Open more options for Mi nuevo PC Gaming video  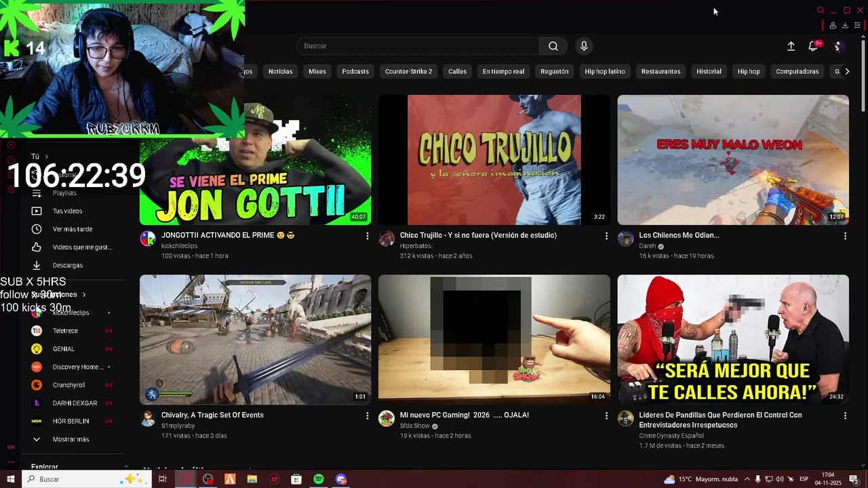point(606,415)
